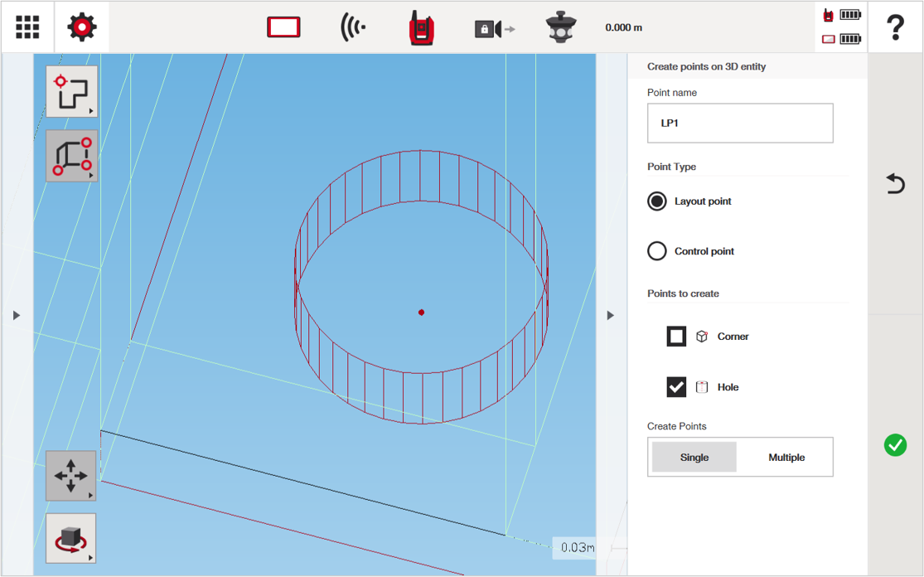Activate the points-on-lines tool in the sidebar
The height and width of the screenshot is (577, 924).
[x=70, y=90]
